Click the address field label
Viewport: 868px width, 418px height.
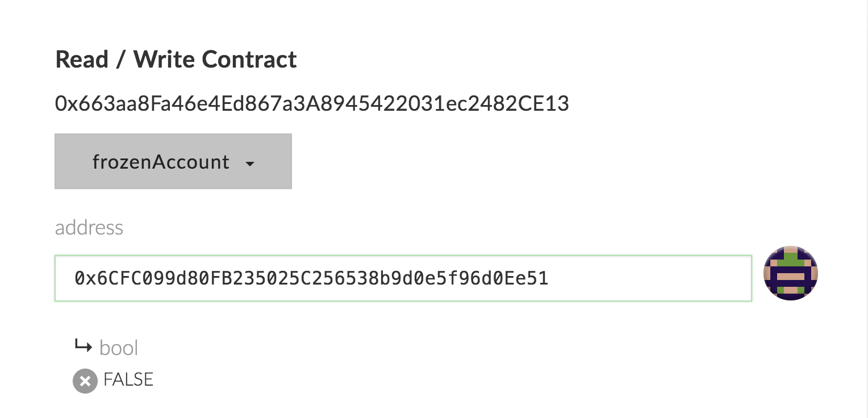[x=89, y=228]
